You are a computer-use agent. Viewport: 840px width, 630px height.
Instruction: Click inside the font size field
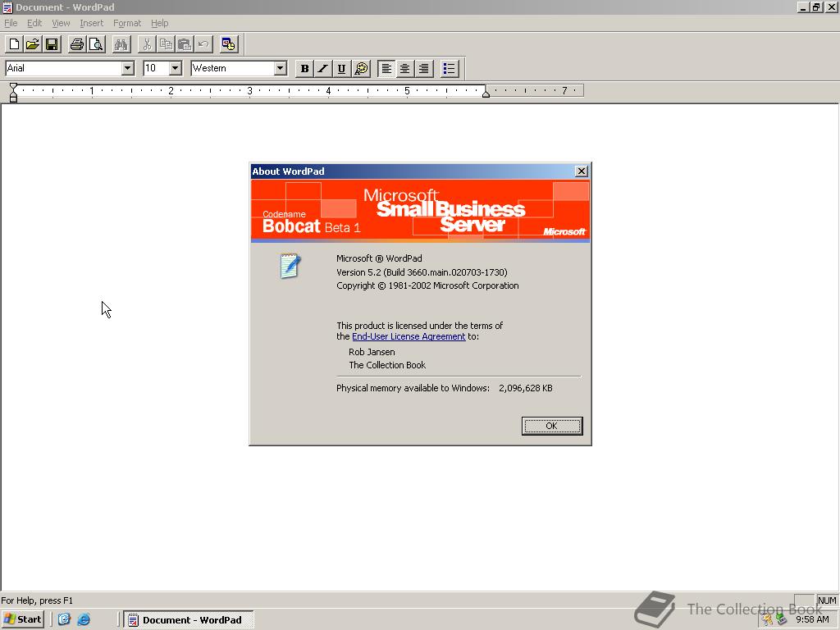157,68
